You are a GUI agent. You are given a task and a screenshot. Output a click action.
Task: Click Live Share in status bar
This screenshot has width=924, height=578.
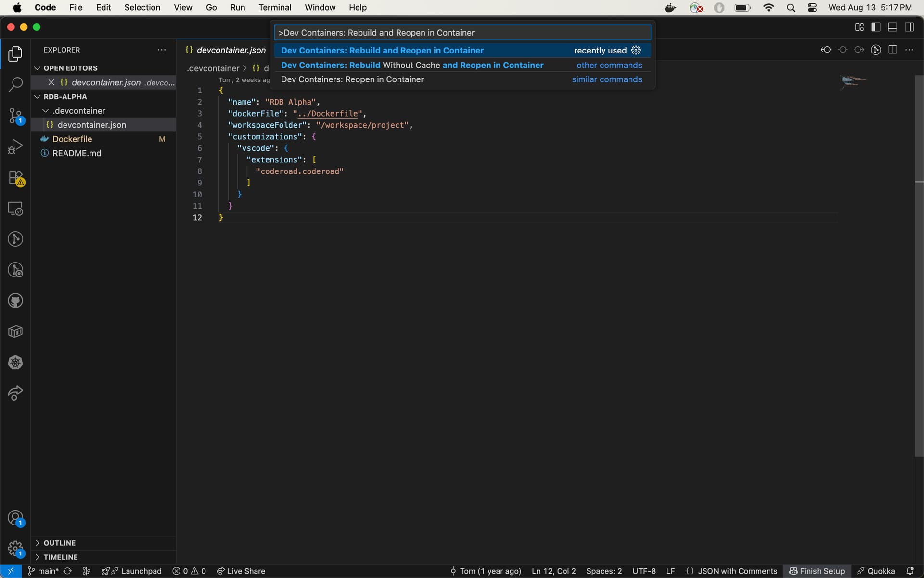(241, 571)
